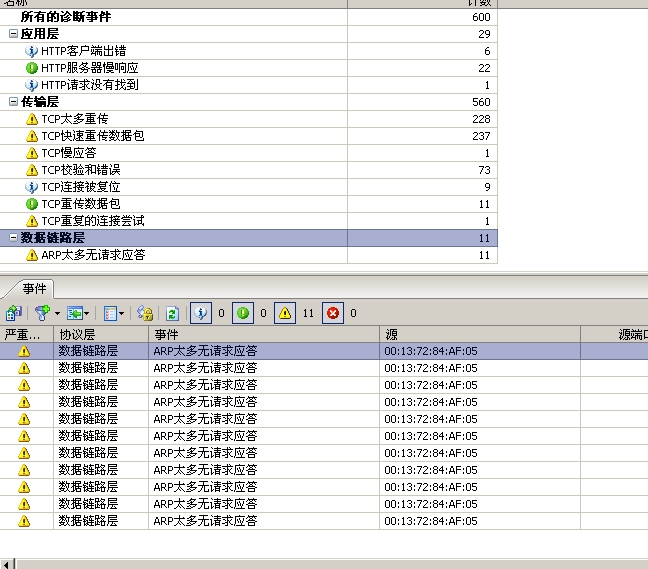Image resolution: width=648 pixels, height=569 pixels.
Task: Click the warning icon beside TCP慢应答
Action: tap(31, 153)
